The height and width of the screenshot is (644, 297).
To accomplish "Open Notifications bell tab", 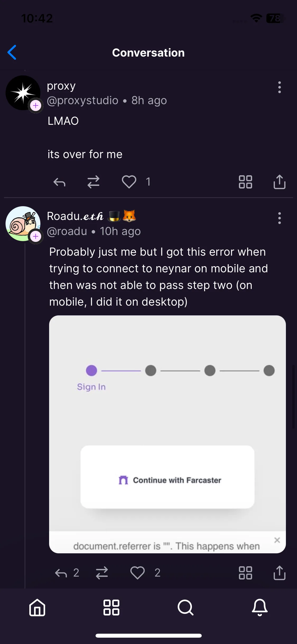I will click(x=260, y=607).
